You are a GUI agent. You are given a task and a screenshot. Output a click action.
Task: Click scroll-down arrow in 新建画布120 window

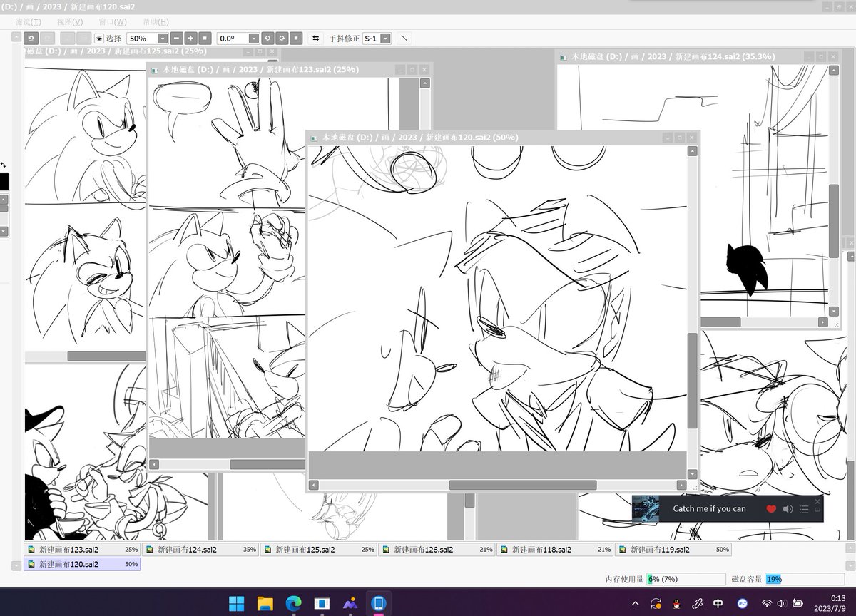pos(692,474)
